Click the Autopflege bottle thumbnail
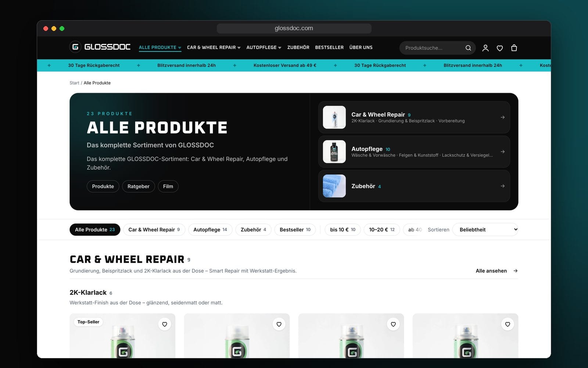 pyautogui.click(x=334, y=152)
